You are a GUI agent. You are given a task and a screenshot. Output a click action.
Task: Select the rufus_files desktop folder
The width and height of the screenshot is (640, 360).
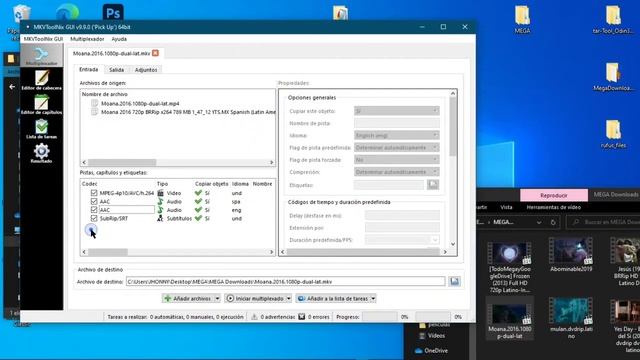click(x=613, y=134)
